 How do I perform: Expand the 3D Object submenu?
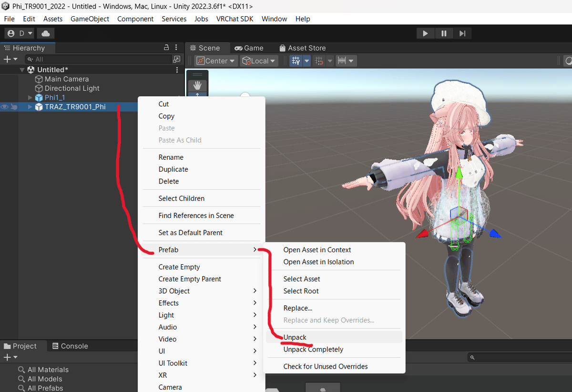[202, 291]
